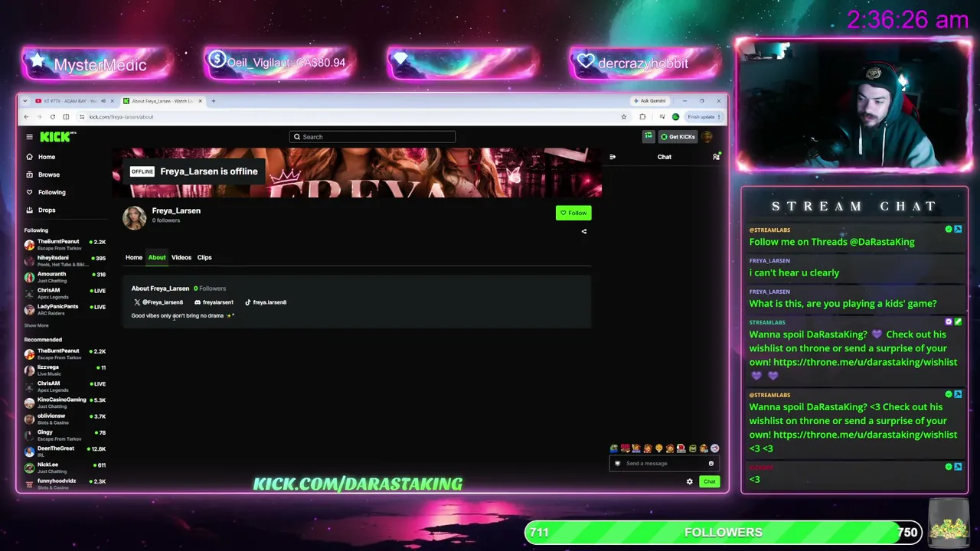Screen dimensions: 980x551
Task: Open Amouranth channel in Following list
Action: (x=65, y=277)
